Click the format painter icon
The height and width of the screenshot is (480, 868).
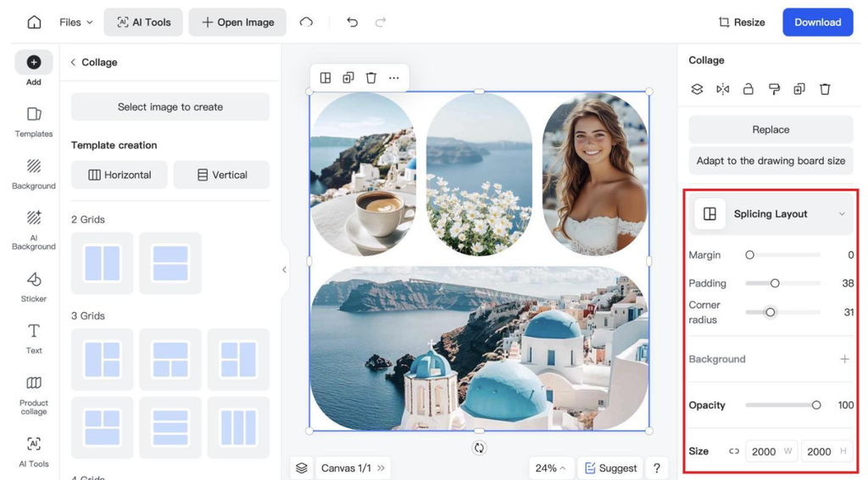click(774, 89)
